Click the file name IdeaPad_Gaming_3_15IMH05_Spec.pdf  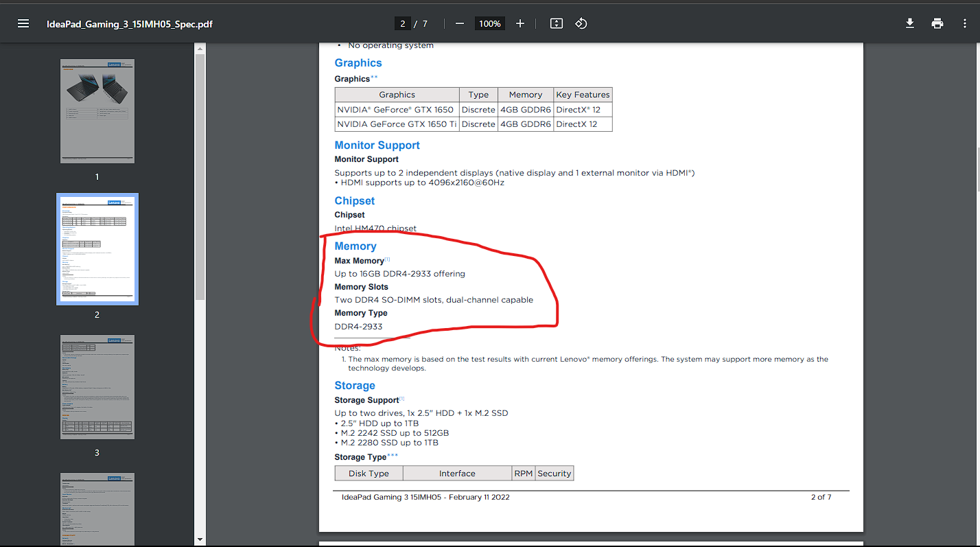(x=130, y=23)
